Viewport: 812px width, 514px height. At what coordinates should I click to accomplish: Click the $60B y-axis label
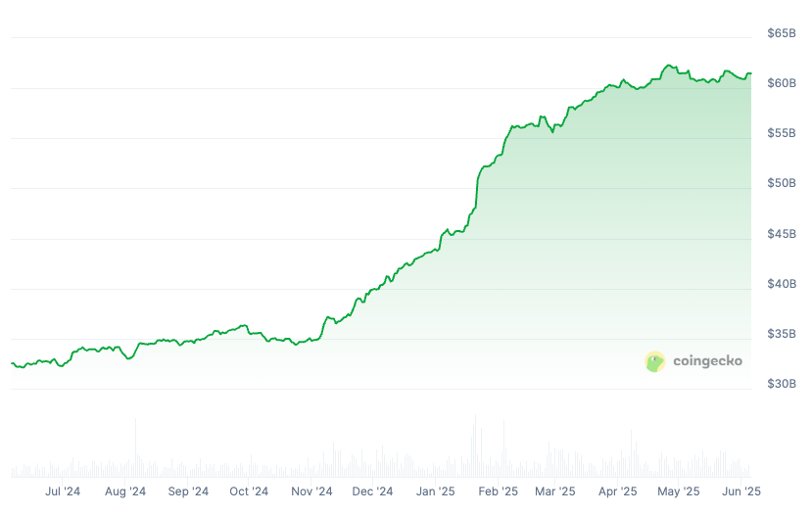coord(782,83)
